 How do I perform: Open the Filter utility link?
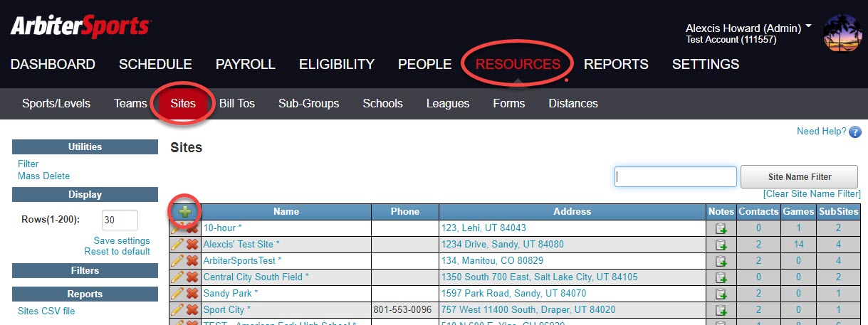[x=28, y=164]
